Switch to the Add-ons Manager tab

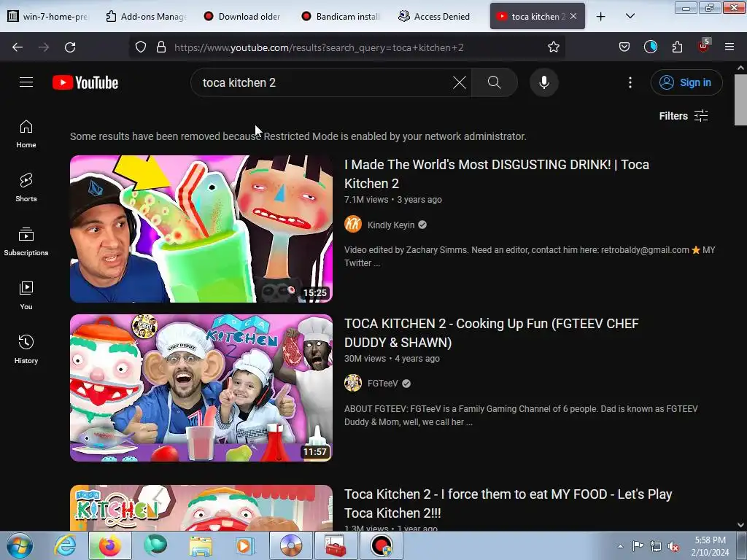[146, 17]
